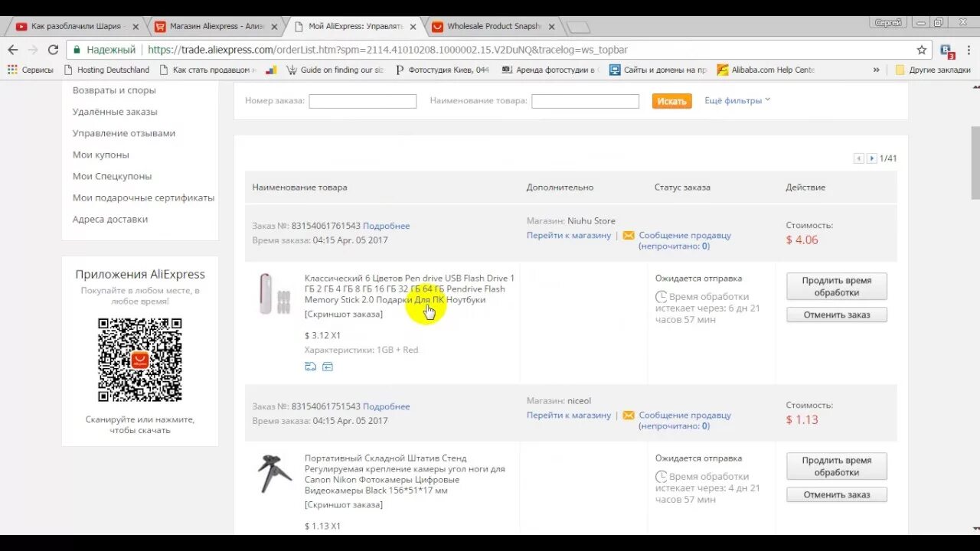The height and width of the screenshot is (551, 980).
Task: Go to previous orders page arrow
Action: tap(859, 158)
